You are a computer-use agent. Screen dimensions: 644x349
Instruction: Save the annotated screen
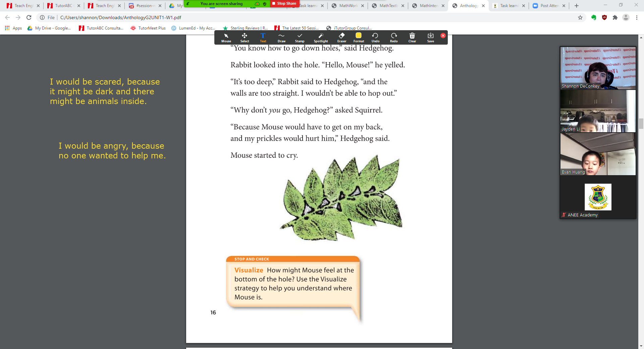point(431,38)
